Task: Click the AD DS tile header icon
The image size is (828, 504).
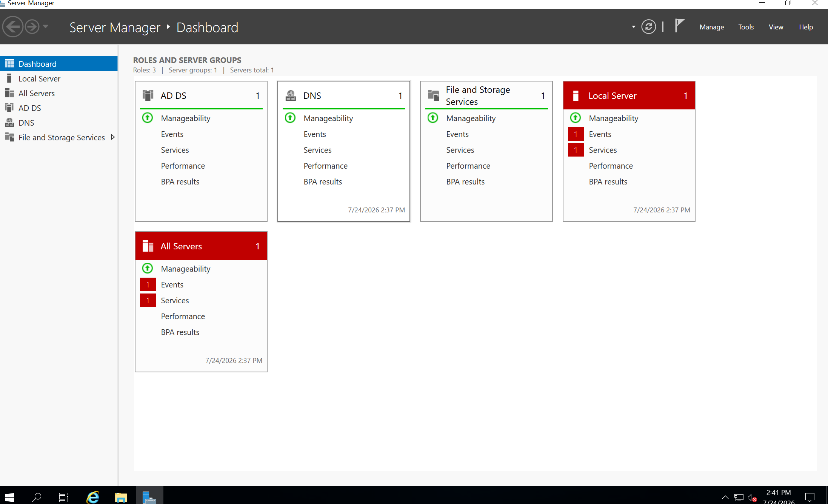Action: click(x=148, y=95)
